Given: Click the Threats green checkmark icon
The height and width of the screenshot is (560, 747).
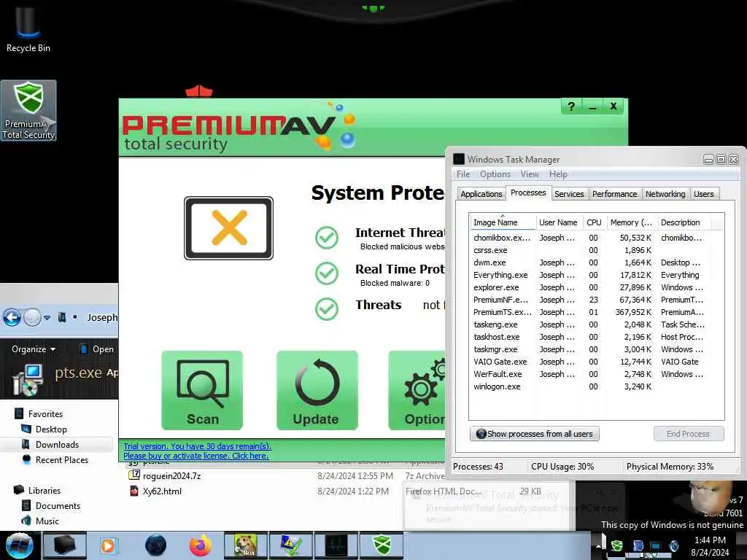Looking at the screenshot, I should 327,309.
